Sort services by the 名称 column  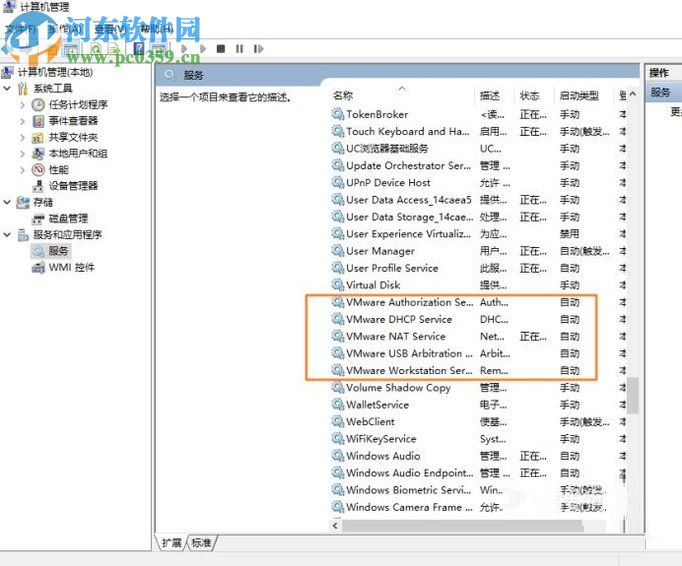tap(343, 95)
